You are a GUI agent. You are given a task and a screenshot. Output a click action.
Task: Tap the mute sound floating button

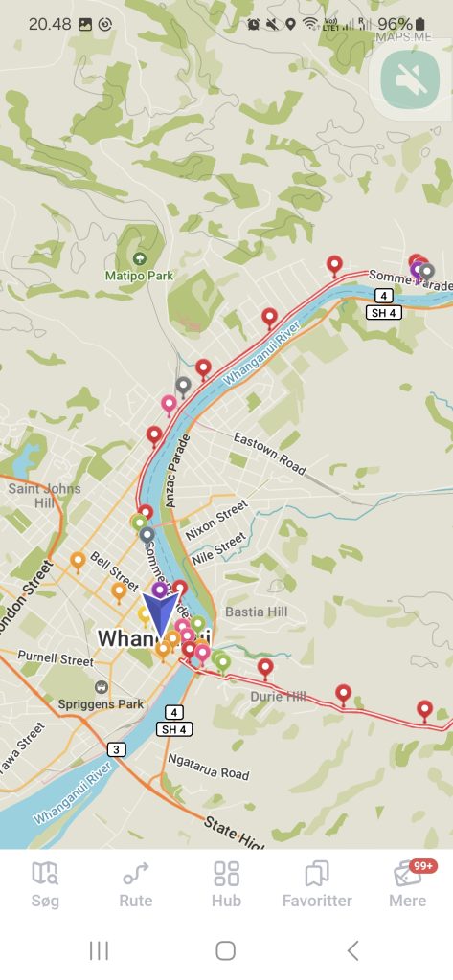(411, 79)
